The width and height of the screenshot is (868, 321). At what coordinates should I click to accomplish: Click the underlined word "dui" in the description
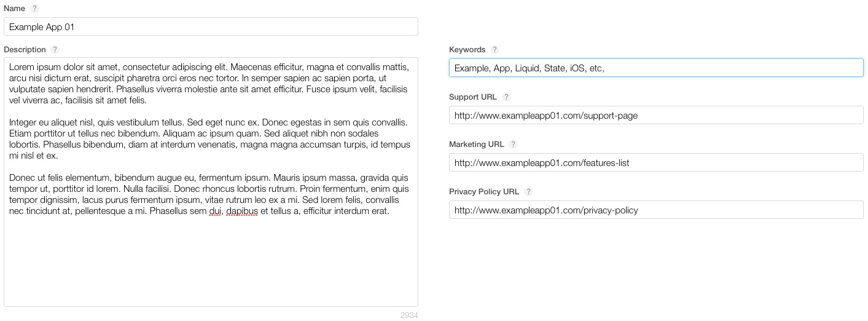[x=214, y=211]
